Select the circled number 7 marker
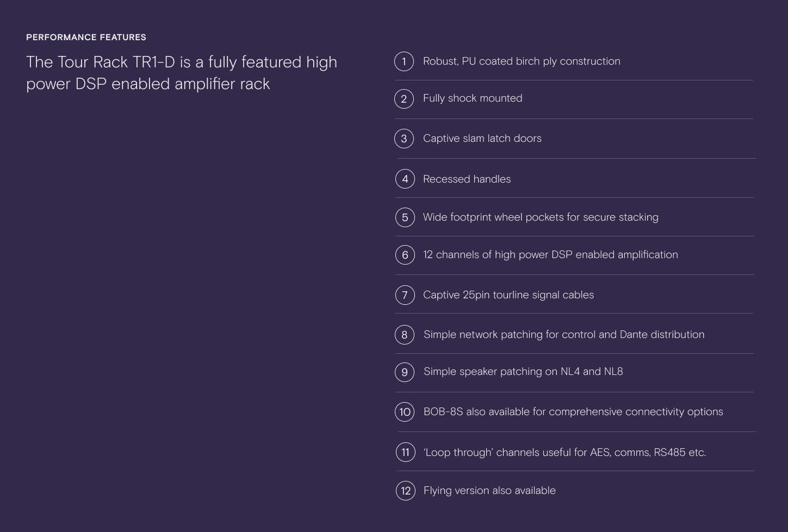 point(405,295)
